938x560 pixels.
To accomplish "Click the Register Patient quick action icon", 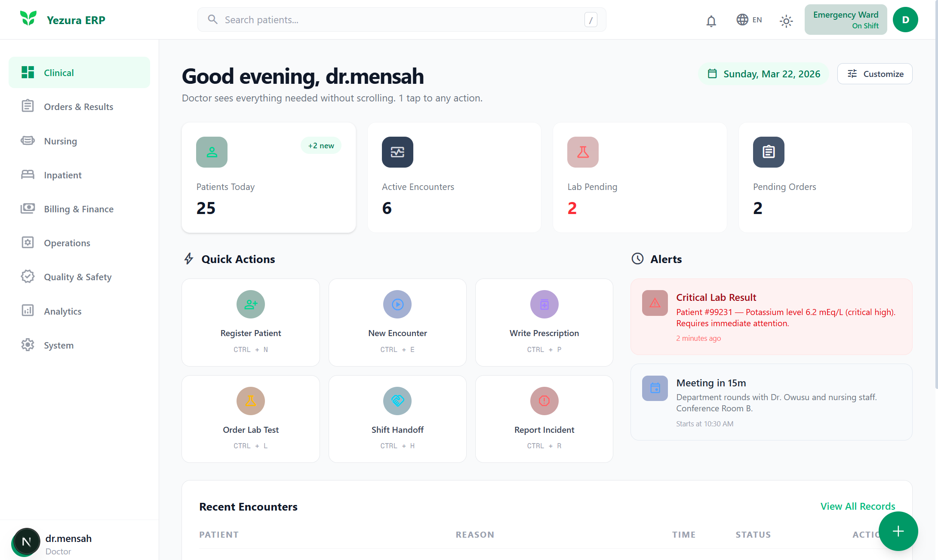I will tap(250, 304).
